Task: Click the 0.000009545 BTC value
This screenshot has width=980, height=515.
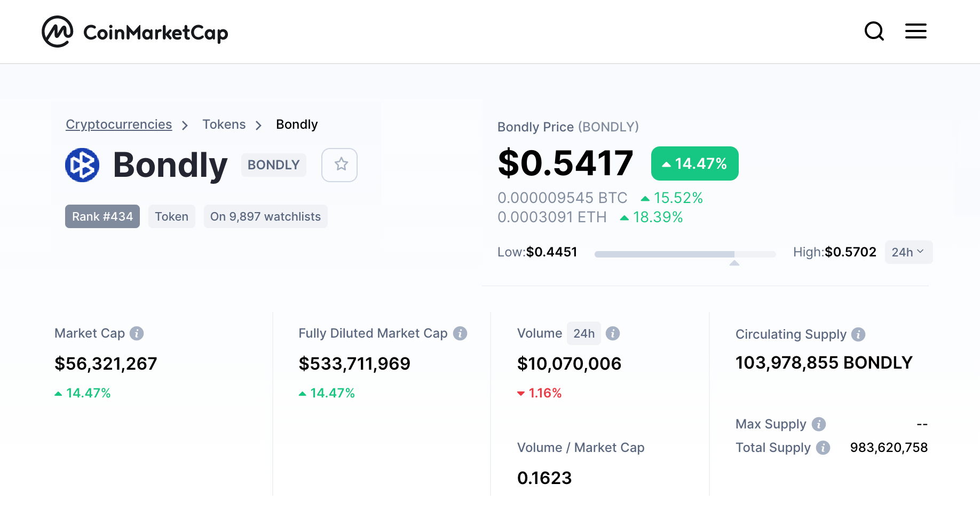Action: point(563,198)
